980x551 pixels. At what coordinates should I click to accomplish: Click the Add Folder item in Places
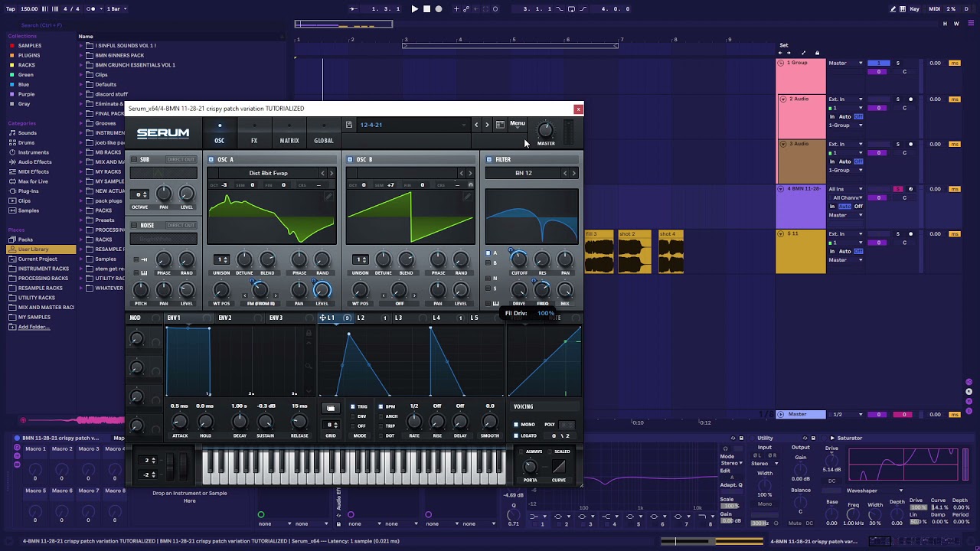(34, 327)
